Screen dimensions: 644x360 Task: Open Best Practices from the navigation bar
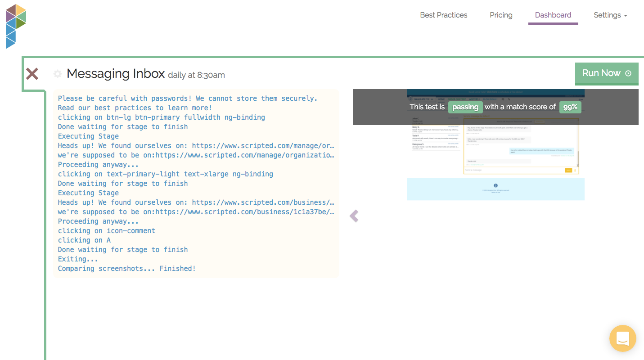pos(443,15)
